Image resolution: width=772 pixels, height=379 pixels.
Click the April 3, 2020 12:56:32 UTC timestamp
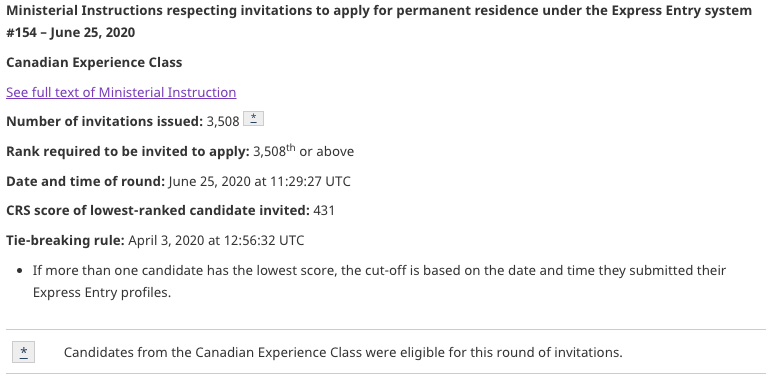click(216, 240)
